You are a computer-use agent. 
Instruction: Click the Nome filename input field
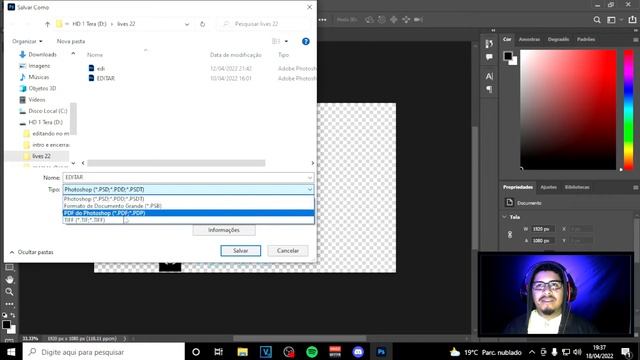click(x=188, y=178)
